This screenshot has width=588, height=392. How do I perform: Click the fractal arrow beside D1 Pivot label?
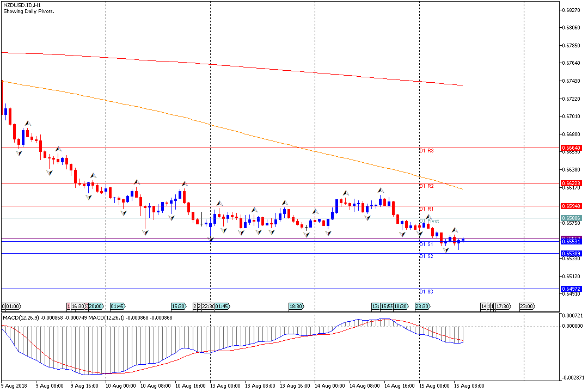(x=429, y=217)
